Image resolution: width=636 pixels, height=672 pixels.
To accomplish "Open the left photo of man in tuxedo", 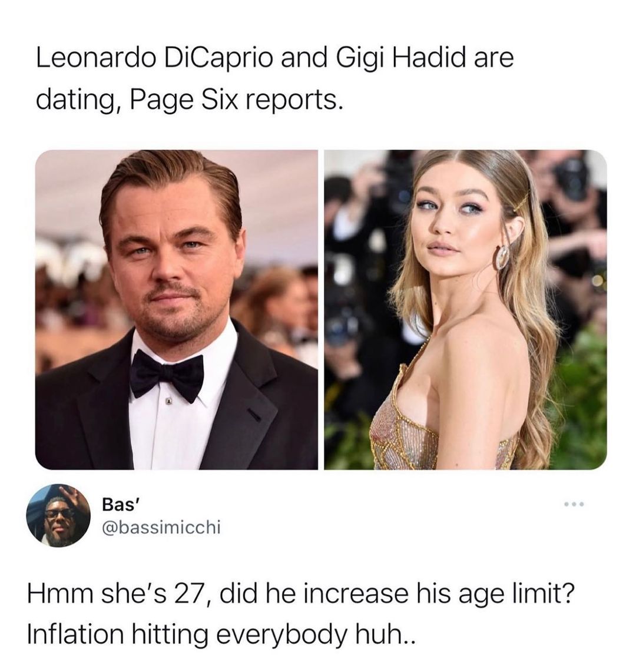I will click(177, 309).
